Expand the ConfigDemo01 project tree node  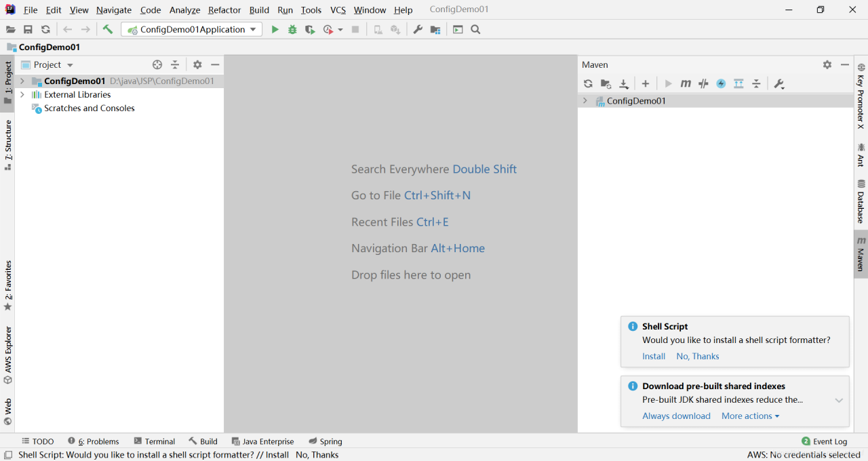22,81
